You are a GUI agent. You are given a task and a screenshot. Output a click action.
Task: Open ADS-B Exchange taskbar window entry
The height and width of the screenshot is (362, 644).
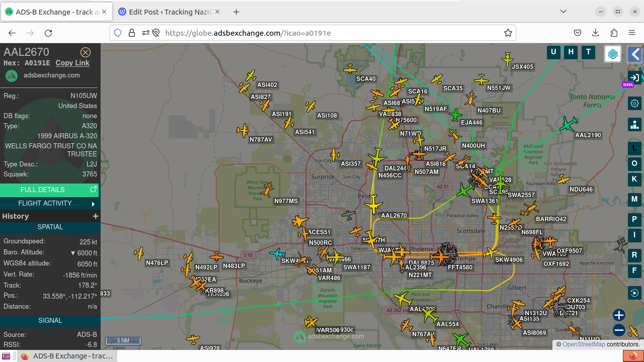[x=67, y=356]
